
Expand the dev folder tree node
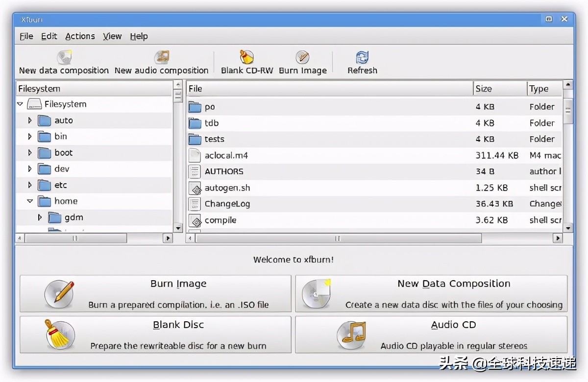(x=30, y=169)
